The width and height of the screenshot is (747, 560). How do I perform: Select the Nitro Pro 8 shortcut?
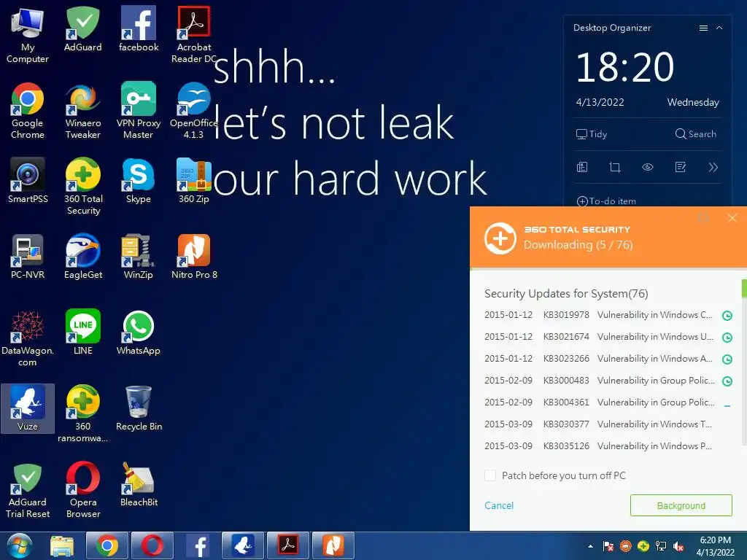pyautogui.click(x=194, y=256)
